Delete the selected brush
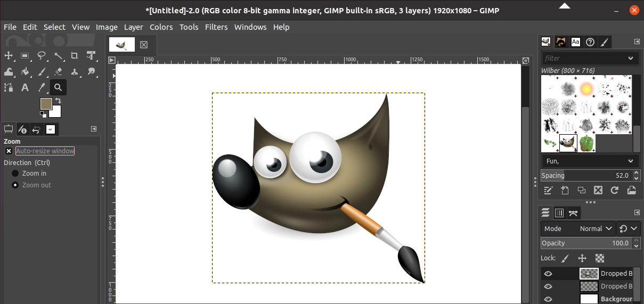Screen dimensions: 644x304 [x=598, y=190]
